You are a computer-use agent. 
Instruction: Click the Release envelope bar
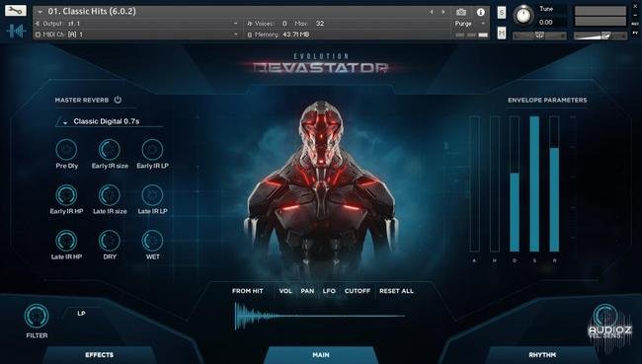coord(554,183)
